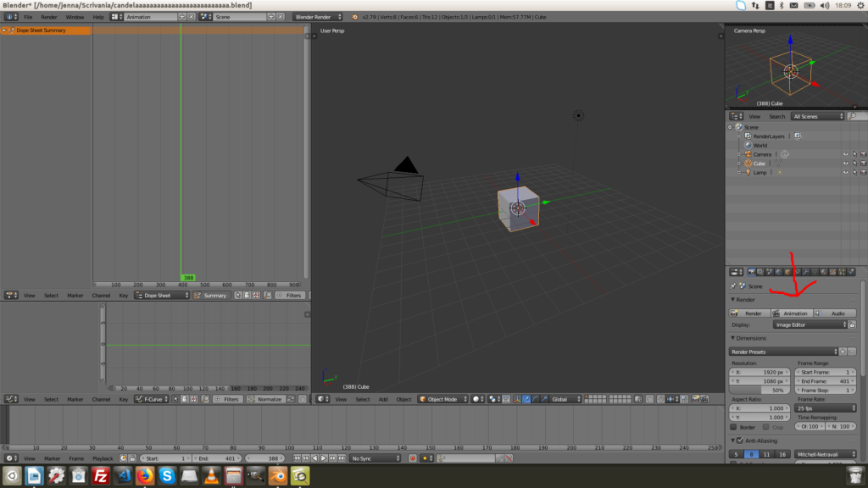Toggle the 3D manipulator widget button
Image resolution: width=868 pixels, height=488 pixels.
coord(517,399)
